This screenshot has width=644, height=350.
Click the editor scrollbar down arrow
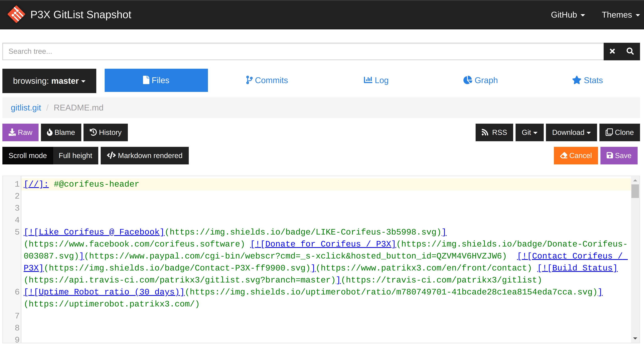635,338
